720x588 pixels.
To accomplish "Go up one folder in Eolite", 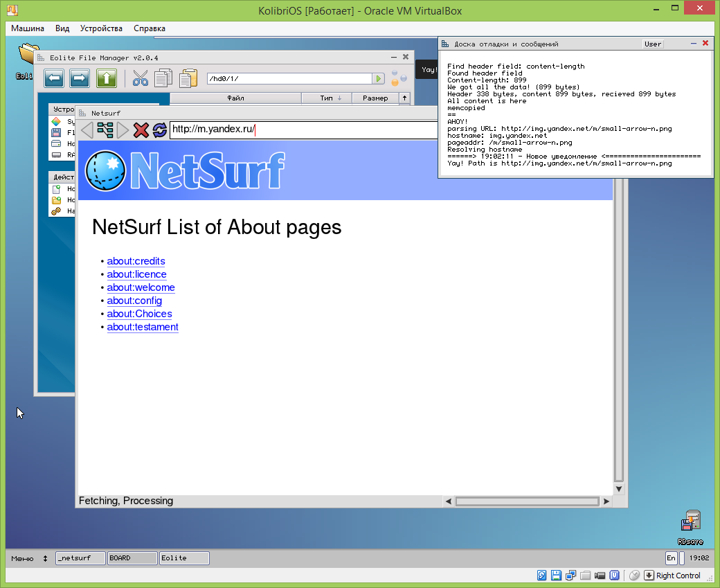I will click(x=106, y=78).
